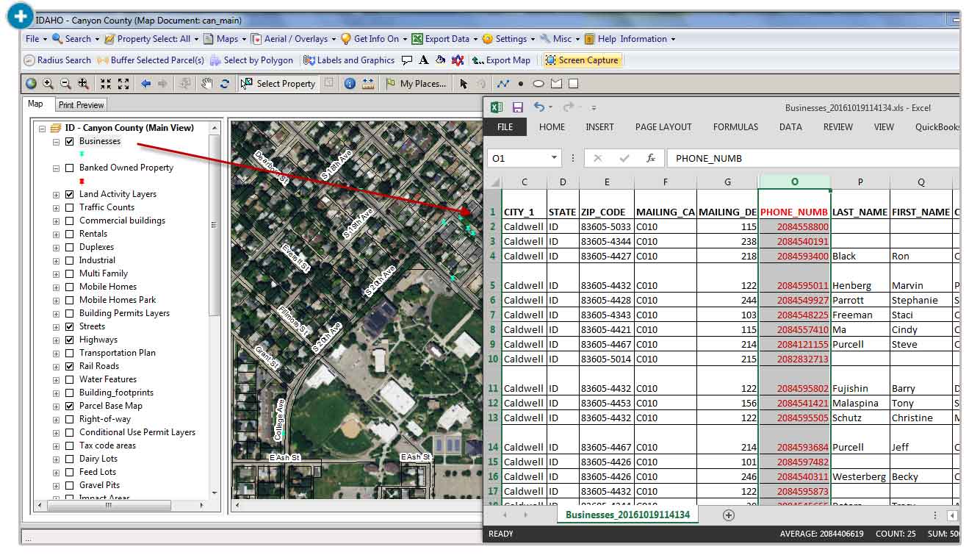Refresh the map view

(225, 84)
